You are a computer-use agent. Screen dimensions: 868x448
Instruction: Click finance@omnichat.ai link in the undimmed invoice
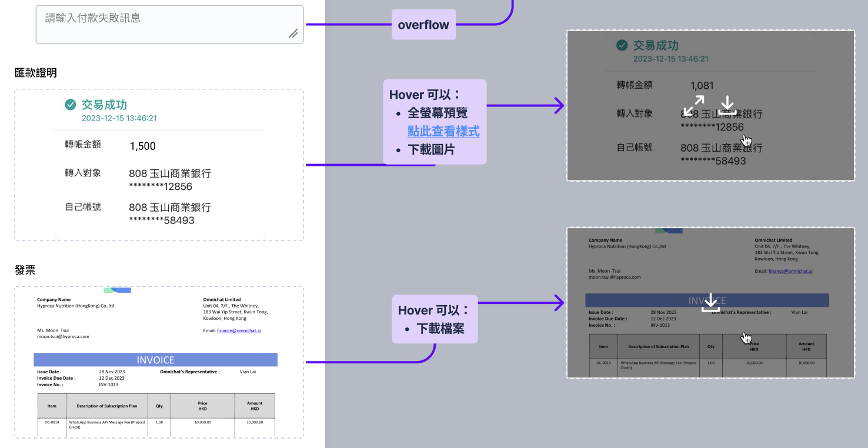(x=239, y=330)
